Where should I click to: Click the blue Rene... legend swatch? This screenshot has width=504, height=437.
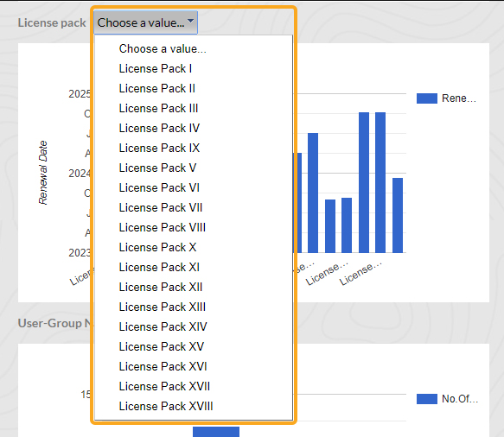coord(427,98)
